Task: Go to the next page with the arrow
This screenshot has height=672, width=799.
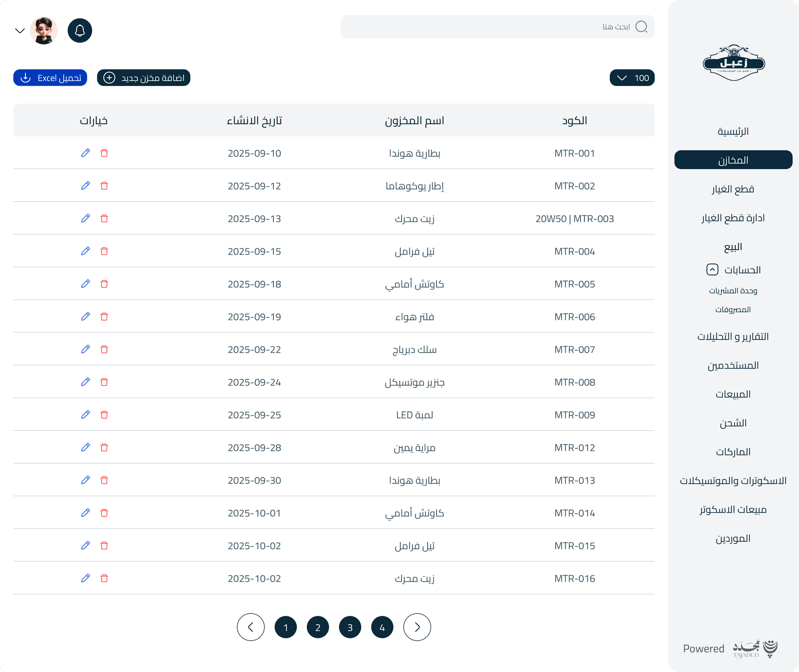Action: 417,627
